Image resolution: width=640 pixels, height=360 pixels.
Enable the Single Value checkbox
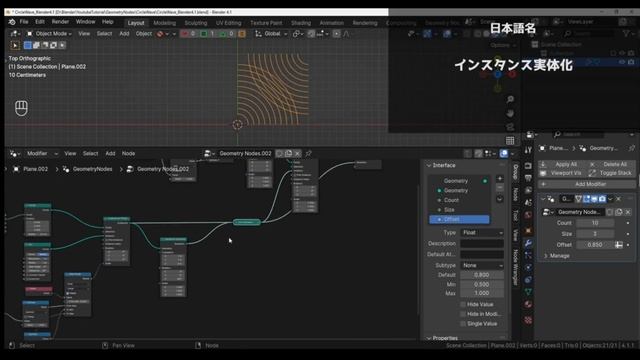pos(463,324)
